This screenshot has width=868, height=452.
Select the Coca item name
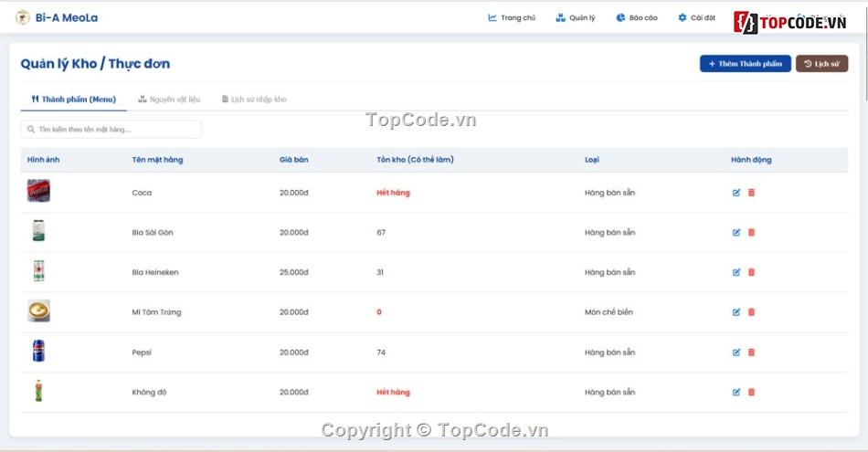tap(142, 193)
